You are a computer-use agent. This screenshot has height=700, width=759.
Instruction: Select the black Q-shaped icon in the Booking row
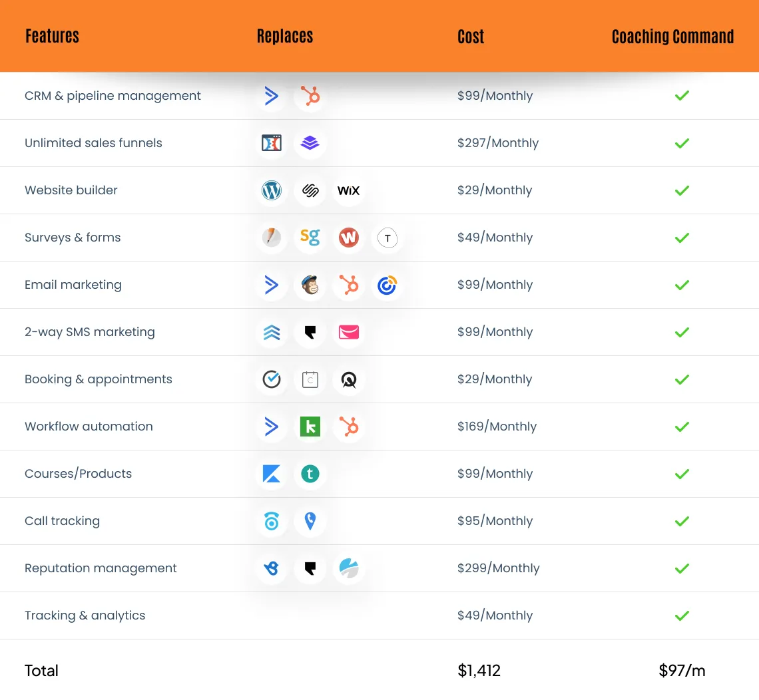tap(348, 380)
